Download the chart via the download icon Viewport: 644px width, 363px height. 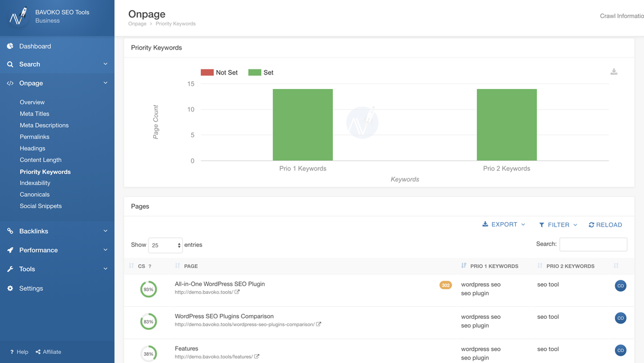[614, 72]
